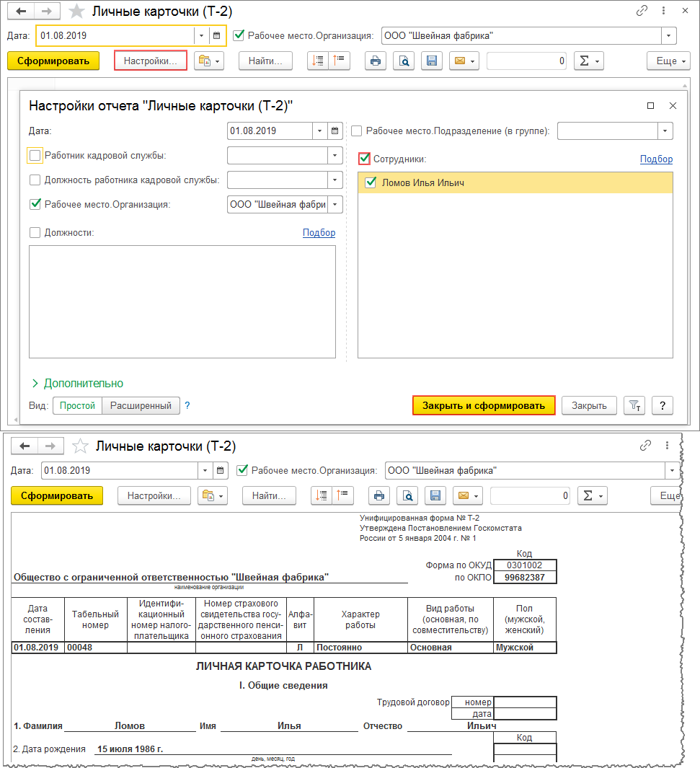Toggle Рабочее место.Организация checkbox in bottom window

(242, 470)
